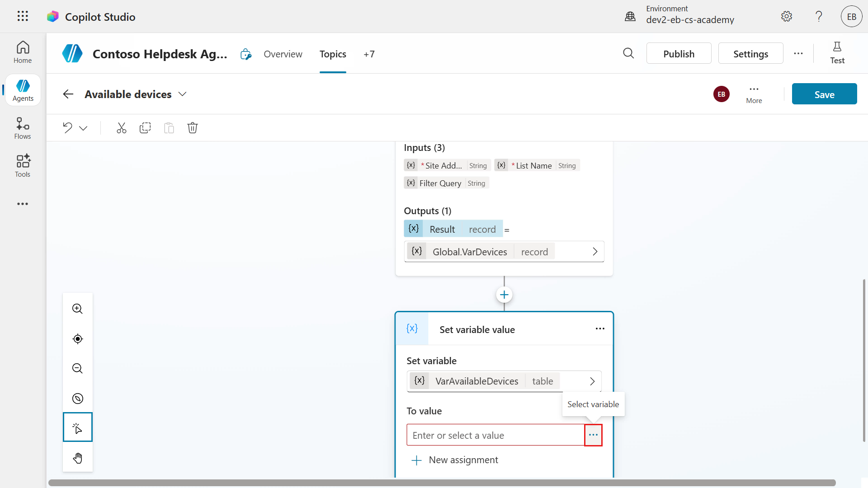Click the Result record output variable
The image size is (868, 488).
(x=453, y=229)
